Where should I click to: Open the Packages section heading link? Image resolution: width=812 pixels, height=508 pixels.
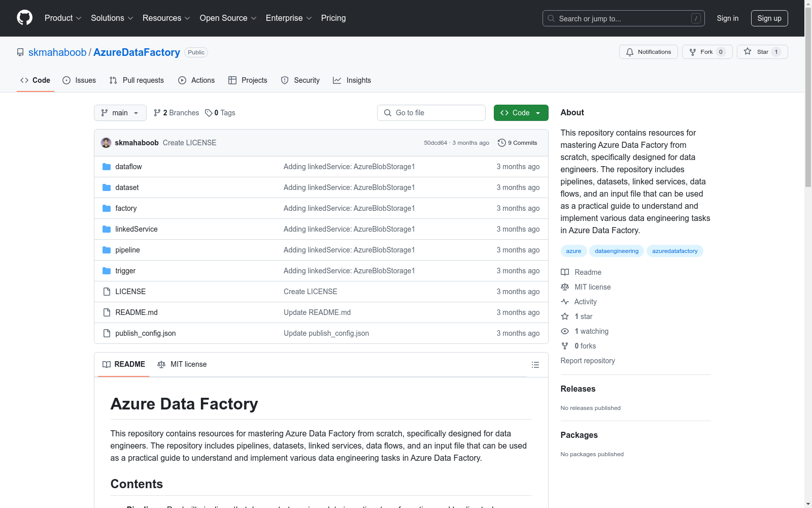[579, 435]
